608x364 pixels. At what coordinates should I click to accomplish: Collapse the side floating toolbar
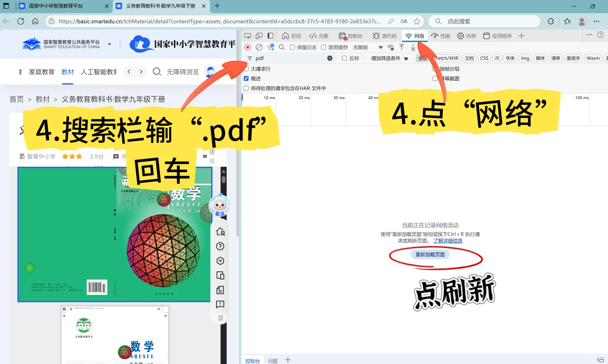click(220, 318)
